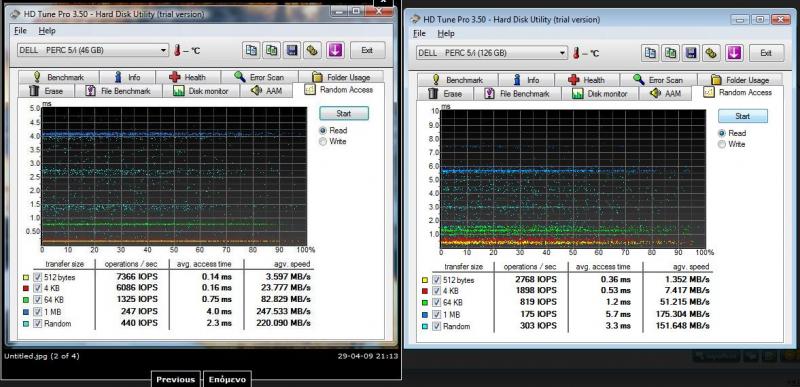Open Help menu in right window
This screenshot has width=800, height=387.
click(446, 33)
